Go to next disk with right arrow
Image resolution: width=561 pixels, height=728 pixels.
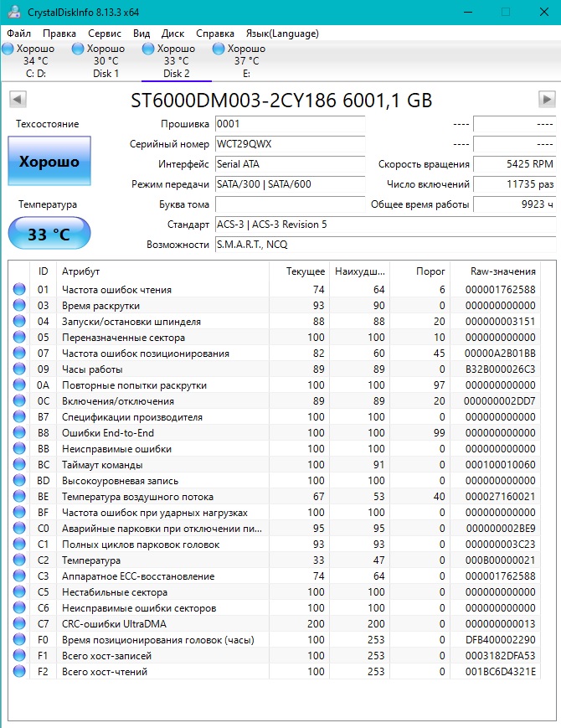[547, 99]
